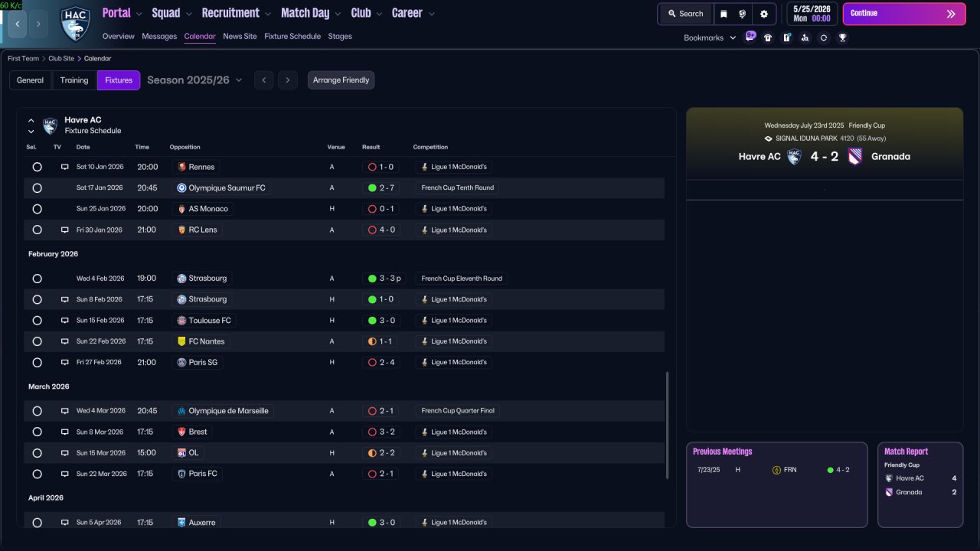Click the date and time display 5/25/2026

812,14
